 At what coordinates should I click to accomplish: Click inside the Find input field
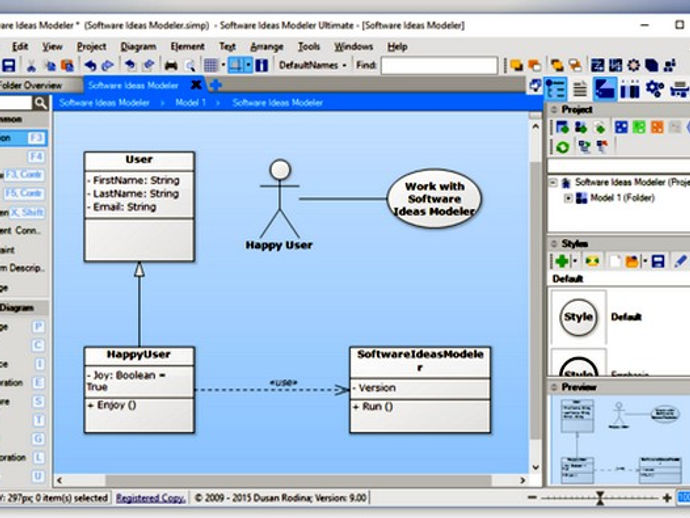click(439, 66)
